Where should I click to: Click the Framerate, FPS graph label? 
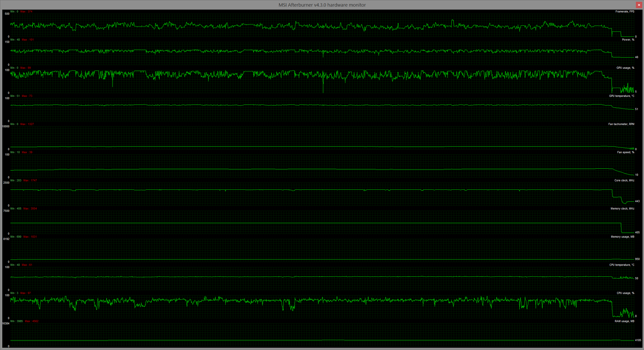coord(624,12)
